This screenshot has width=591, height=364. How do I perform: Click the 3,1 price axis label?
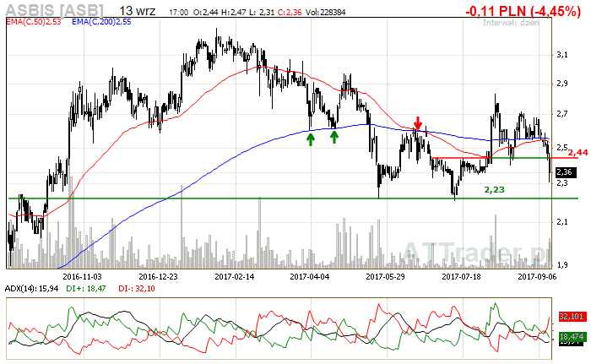click(x=562, y=55)
